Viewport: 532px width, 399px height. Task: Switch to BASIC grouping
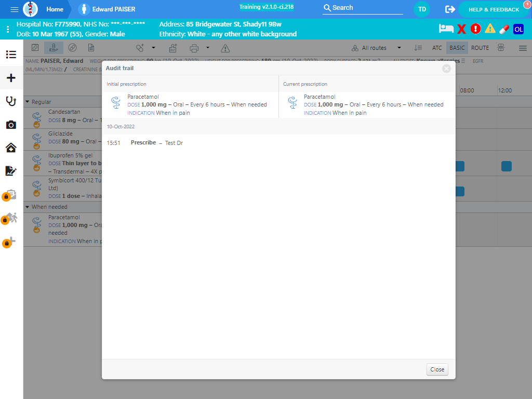(x=457, y=48)
